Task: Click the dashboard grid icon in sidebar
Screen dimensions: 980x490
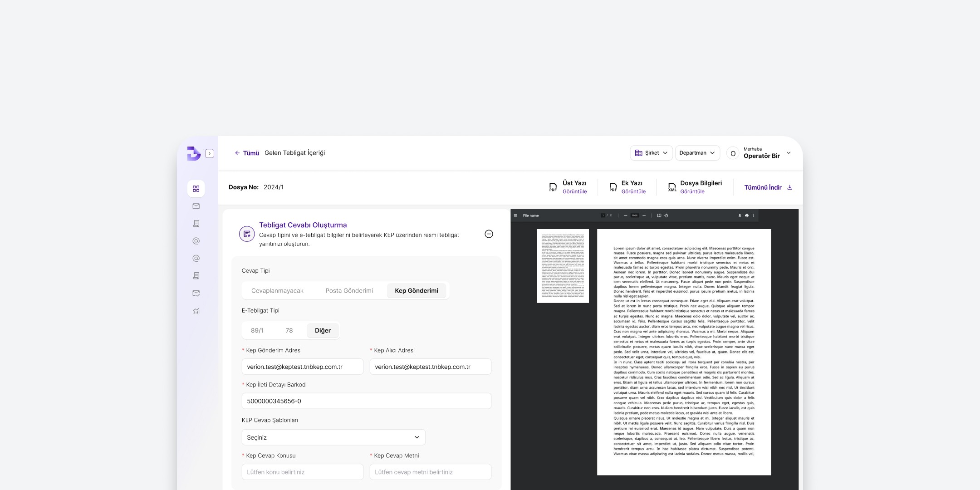Action: pyautogui.click(x=196, y=189)
